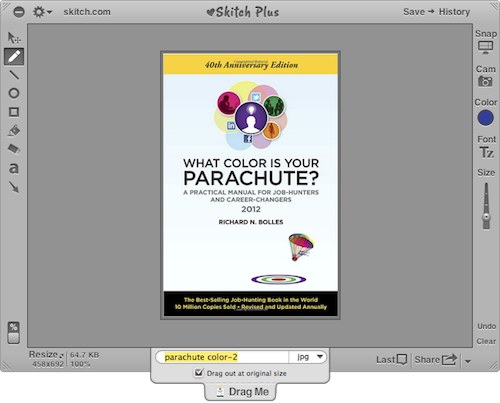The width and height of the screenshot is (500, 403).
Task: Click the 100% zoom text
Action: [80, 364]
